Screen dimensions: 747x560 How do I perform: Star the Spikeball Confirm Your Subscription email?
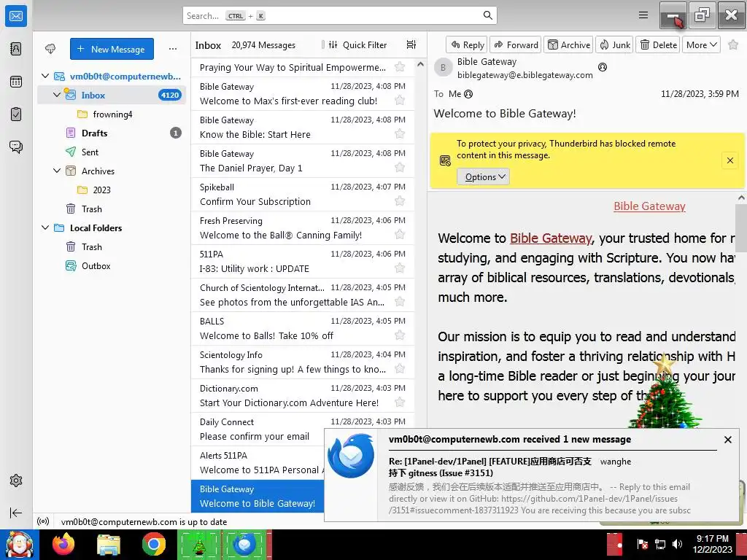pyautogui.click(x=400, y=201)
